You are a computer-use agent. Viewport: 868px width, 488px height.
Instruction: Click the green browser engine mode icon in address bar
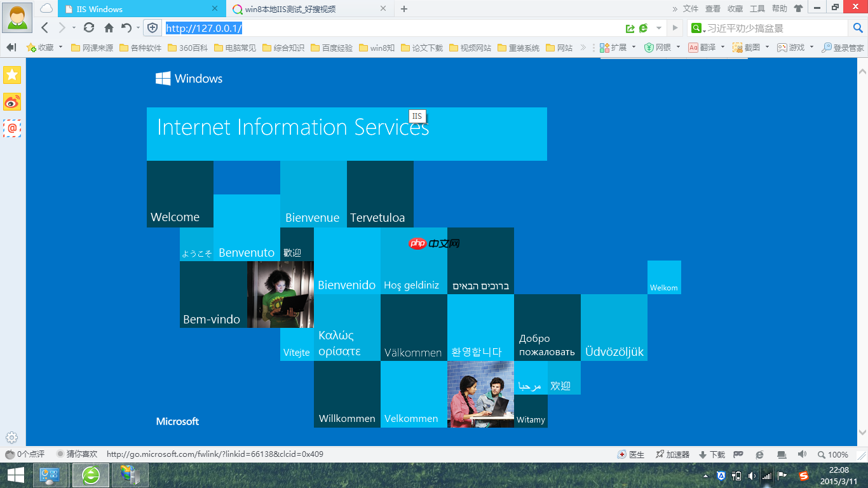point(644,28)
